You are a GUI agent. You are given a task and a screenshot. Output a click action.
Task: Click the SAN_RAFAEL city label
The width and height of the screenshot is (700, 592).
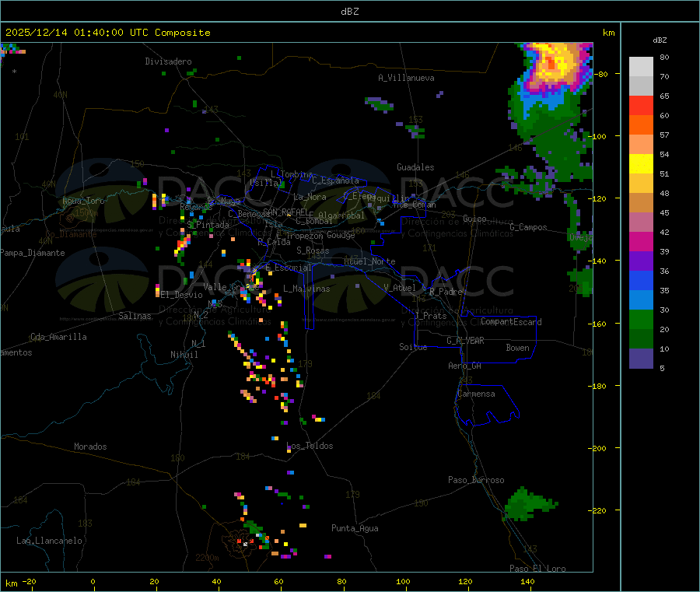(285, 212)
